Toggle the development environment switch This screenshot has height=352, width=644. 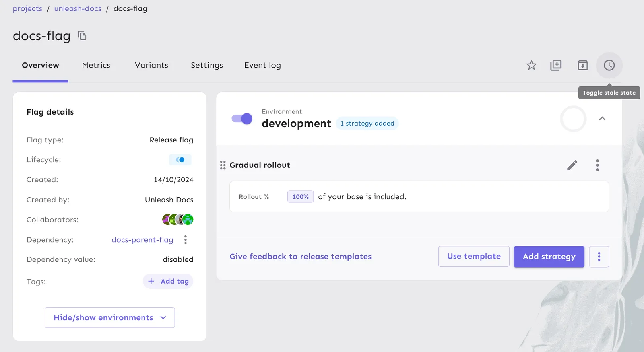coord(242,119)
